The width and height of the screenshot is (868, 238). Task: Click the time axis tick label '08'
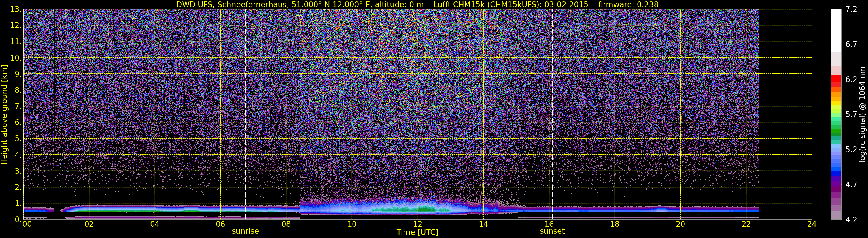click(x=286, y=224)
